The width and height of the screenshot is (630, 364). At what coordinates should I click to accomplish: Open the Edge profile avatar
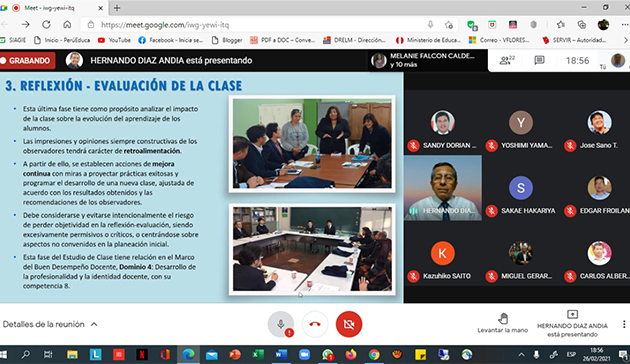tap(603, 25)
